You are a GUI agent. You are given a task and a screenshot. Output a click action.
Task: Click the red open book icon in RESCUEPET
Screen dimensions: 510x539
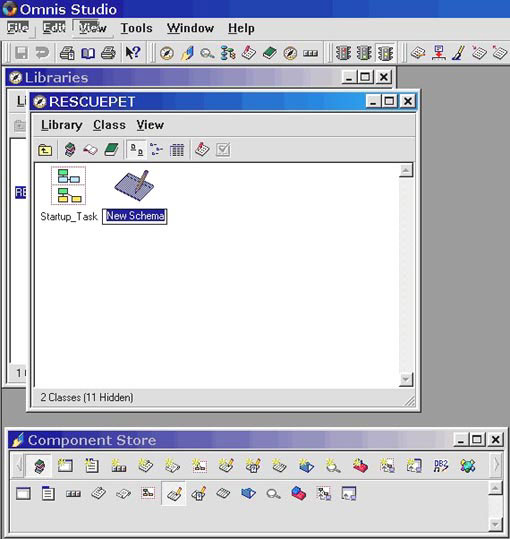(x=90, y=150)
